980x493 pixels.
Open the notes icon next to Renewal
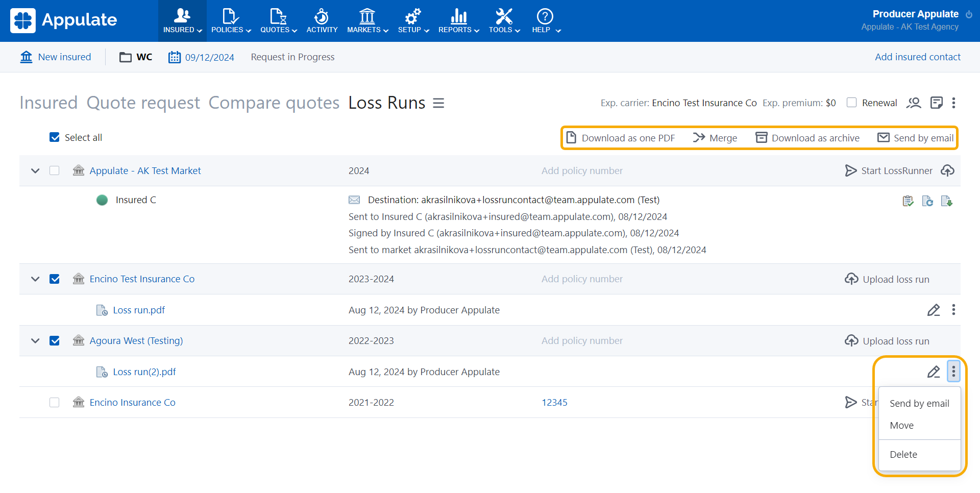pos(936,103)
